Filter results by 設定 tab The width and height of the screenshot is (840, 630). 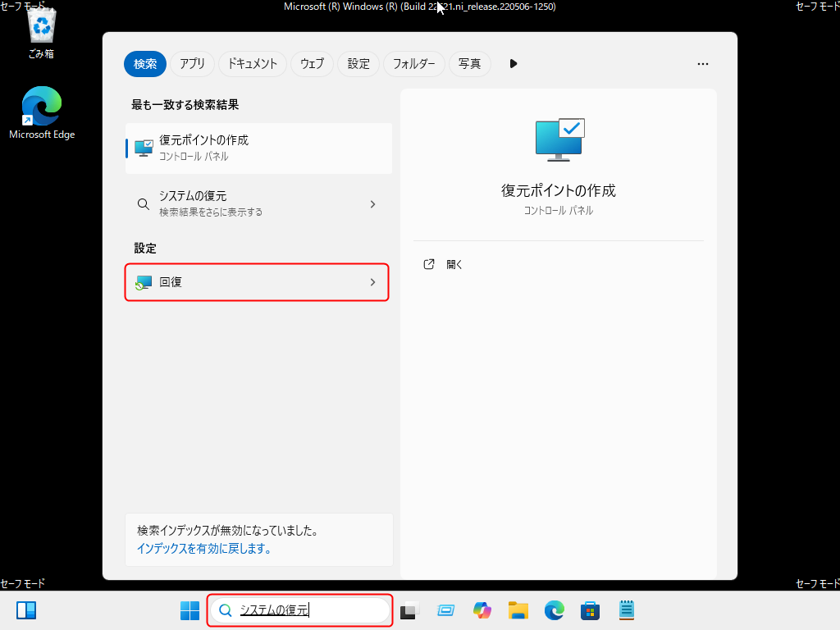(x=358, y=63)
